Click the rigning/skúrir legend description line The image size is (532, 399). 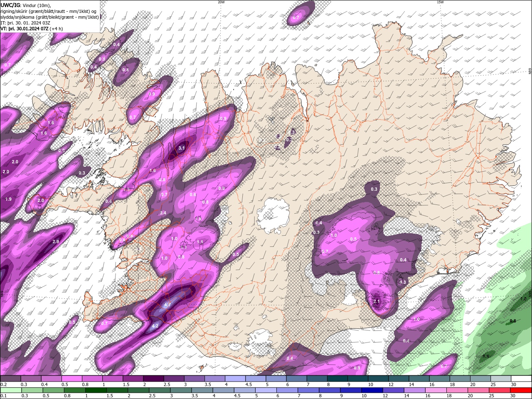click(x=49, y=11)
